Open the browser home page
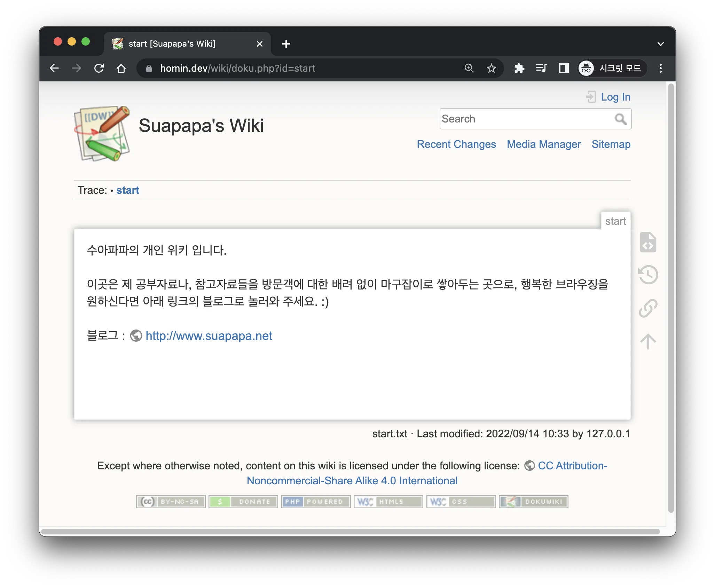Screen dimensions: 715x588 [121, 68]
